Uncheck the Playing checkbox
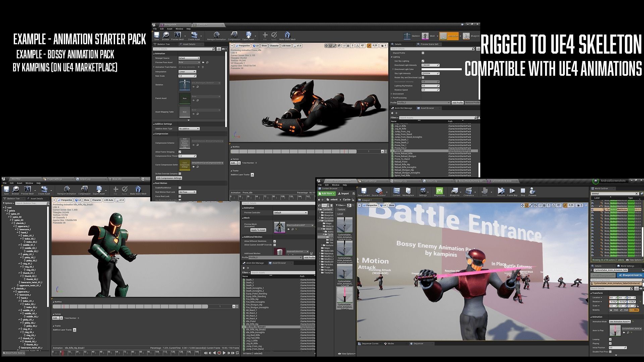Screen dimensions: 644x362 tap(610, 343)
